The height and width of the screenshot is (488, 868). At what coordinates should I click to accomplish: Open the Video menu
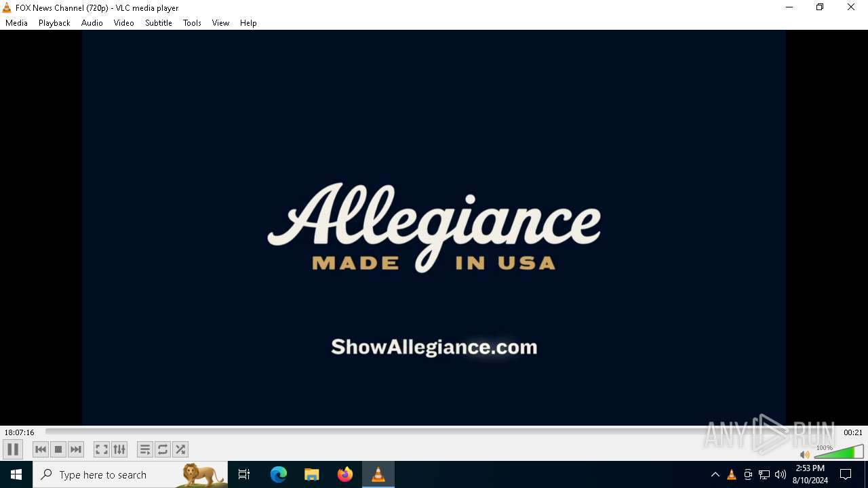[x=124, y=23]
